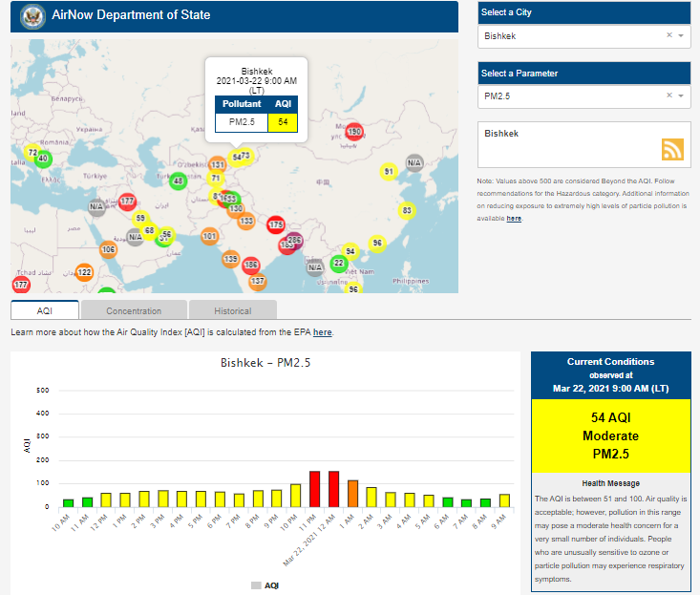Open the Historical tab

(x=232, y=310)
